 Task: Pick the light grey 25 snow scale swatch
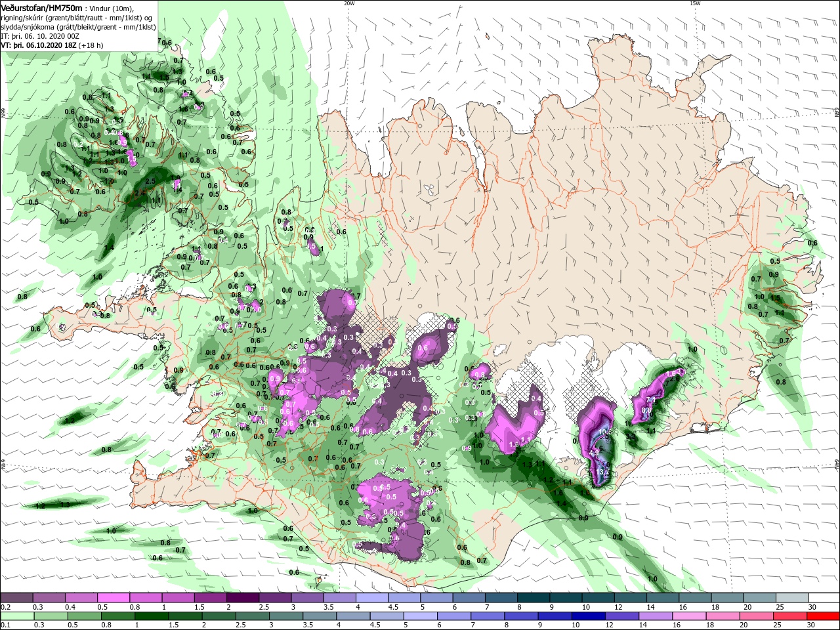pos(791,598)
